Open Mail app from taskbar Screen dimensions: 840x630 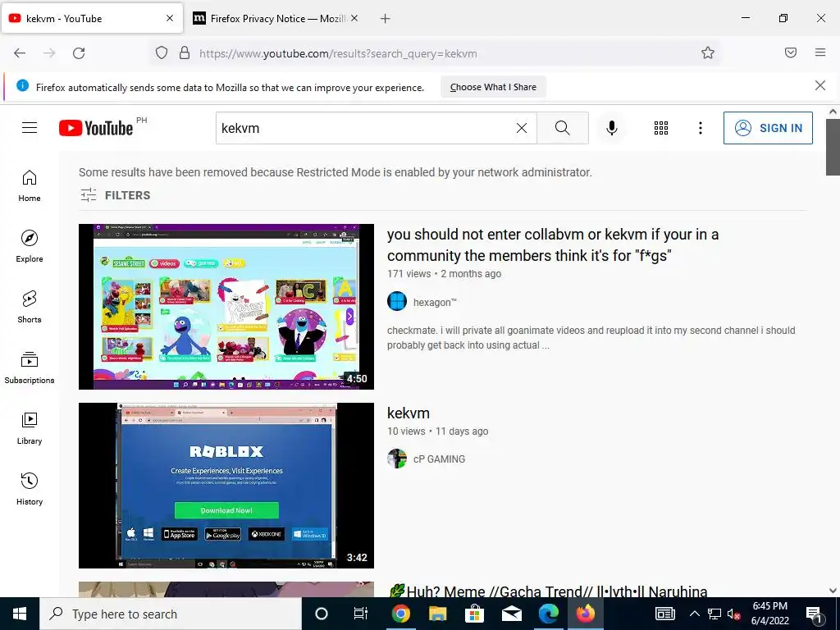[512, 614]
